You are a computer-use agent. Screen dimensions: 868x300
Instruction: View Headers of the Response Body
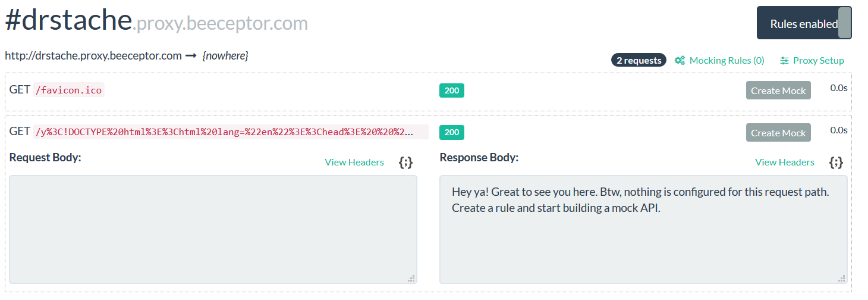[x=785, y=162]
